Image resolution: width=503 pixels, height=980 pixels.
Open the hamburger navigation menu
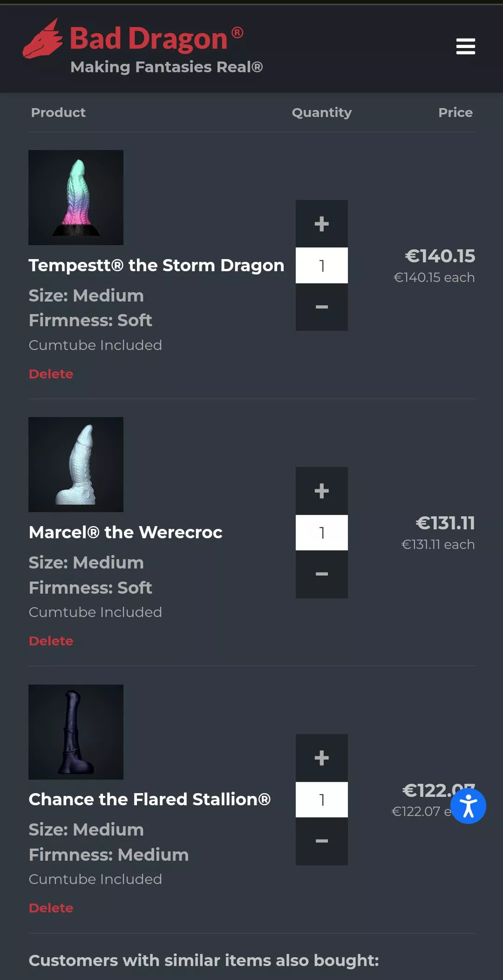point(465,46)
